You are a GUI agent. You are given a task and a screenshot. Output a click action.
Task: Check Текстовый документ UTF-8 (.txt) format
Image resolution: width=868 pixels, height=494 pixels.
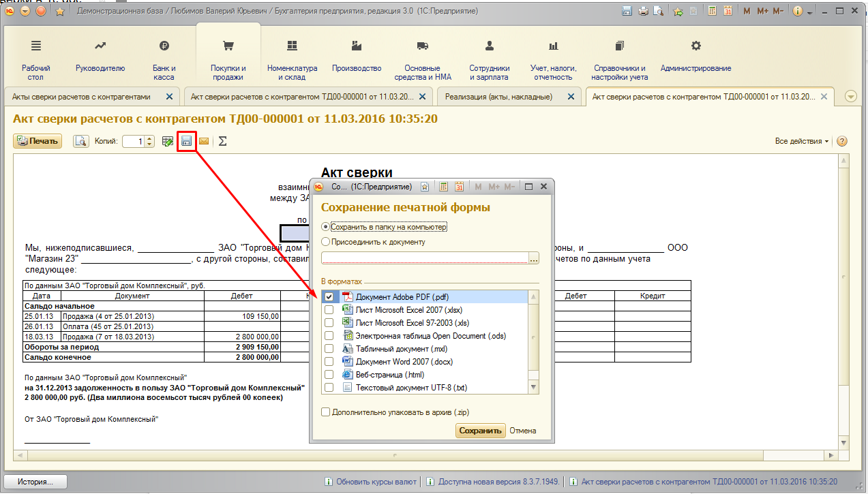[x=329, y=387]
